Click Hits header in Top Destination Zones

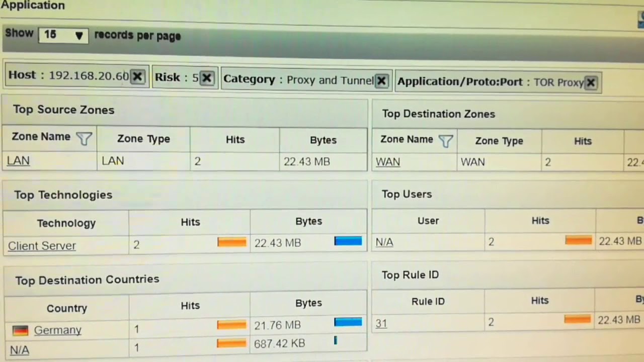[x=583, y=141]
